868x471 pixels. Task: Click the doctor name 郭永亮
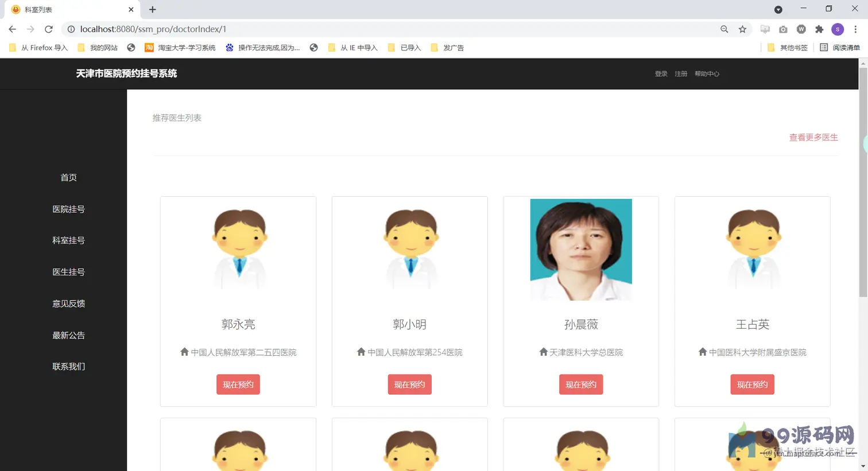coord(238,325)
